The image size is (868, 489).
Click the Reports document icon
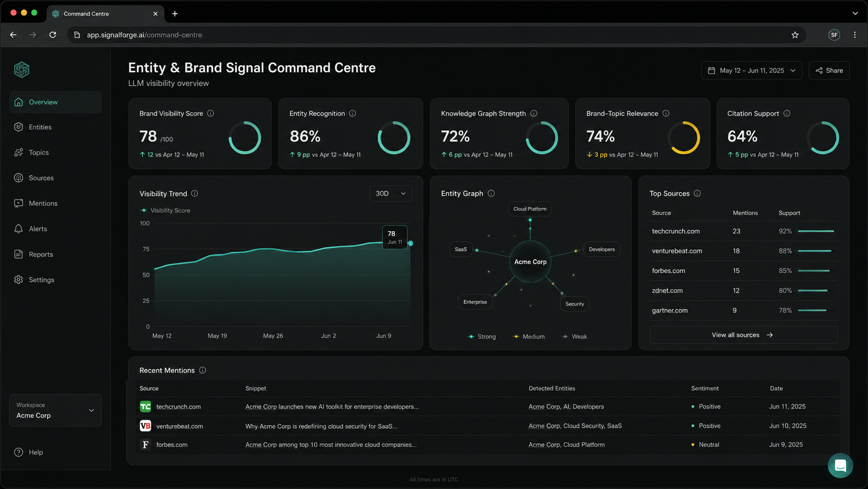point(19,254)
